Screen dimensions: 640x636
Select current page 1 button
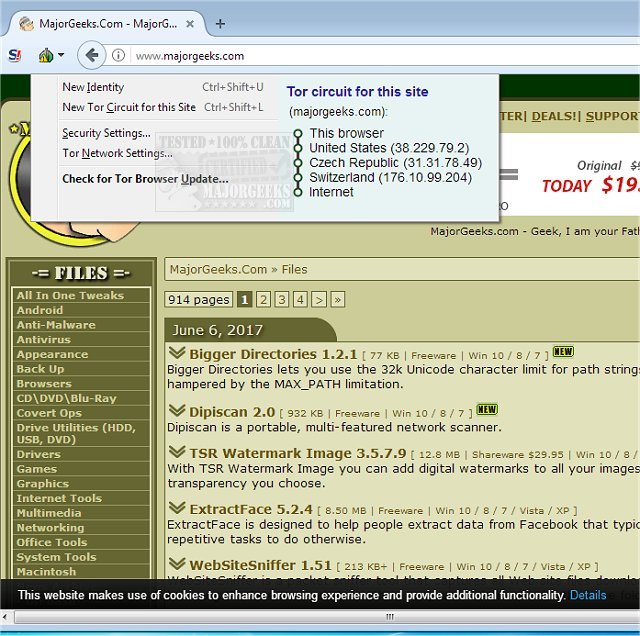coord(244,300)
